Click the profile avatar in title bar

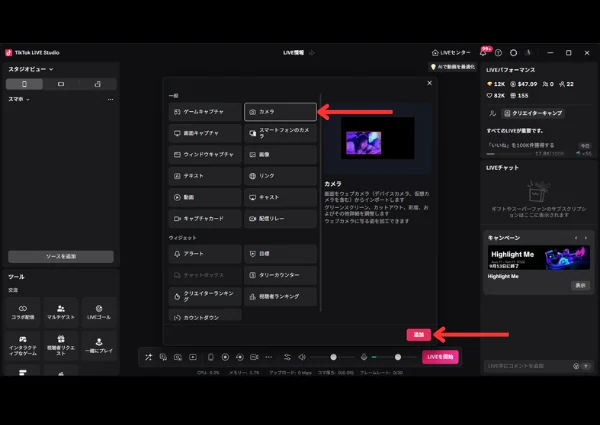coord(528,53)
